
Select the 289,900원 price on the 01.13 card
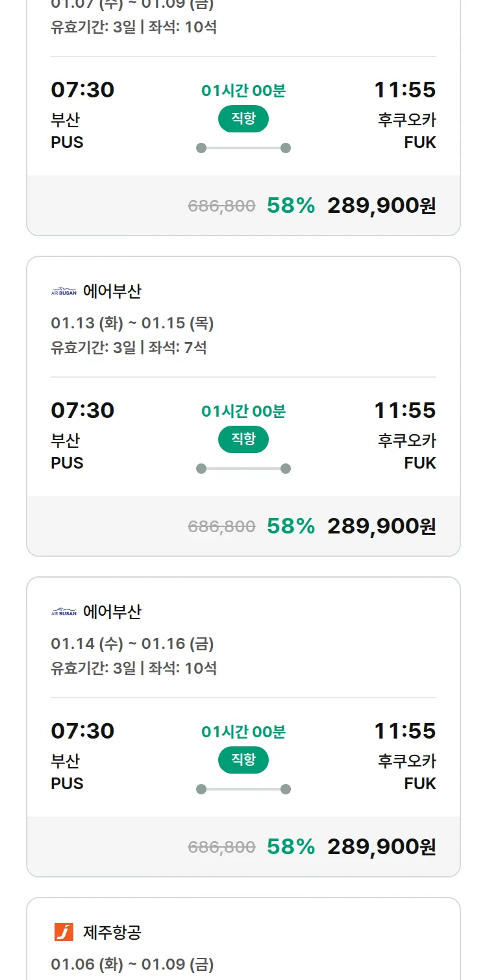tap(381, 526)
